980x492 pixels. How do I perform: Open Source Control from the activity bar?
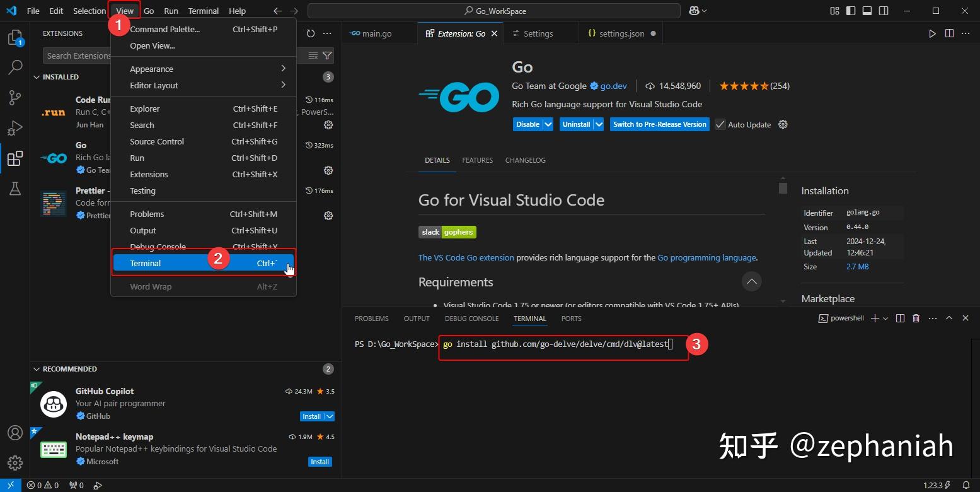pos(15,97)
